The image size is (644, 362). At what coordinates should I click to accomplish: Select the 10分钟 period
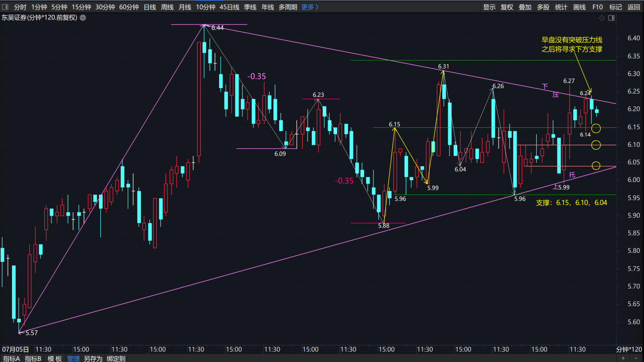[205, 7]
